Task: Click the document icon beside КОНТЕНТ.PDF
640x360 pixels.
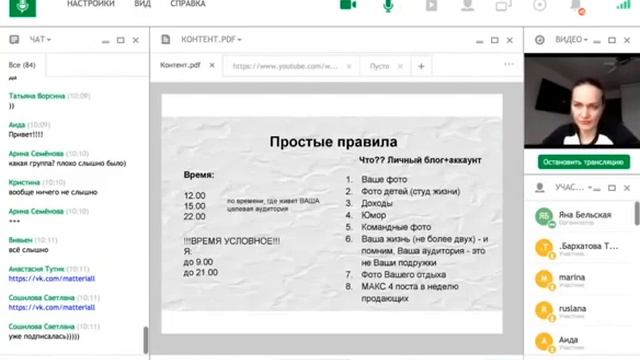Action: click(165, 39)
